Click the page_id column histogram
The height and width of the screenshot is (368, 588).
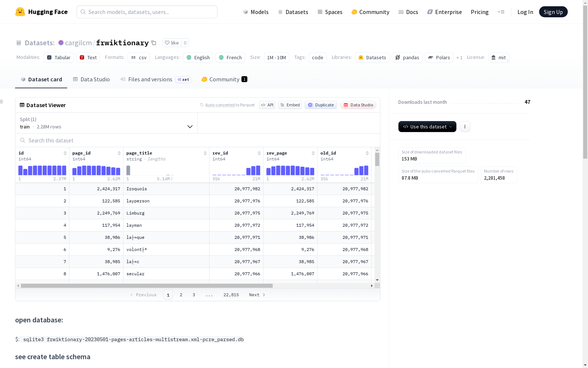pos(96,170)
